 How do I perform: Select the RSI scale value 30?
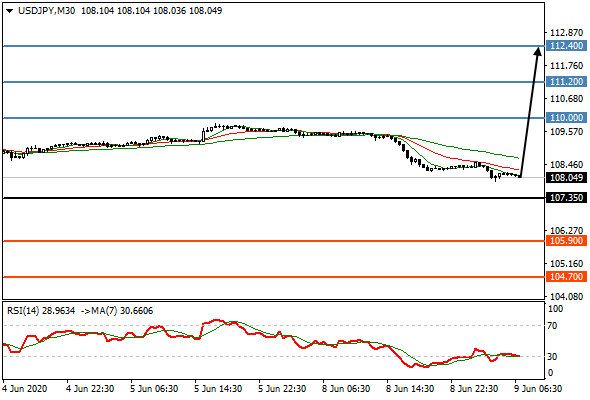[552, 357]
